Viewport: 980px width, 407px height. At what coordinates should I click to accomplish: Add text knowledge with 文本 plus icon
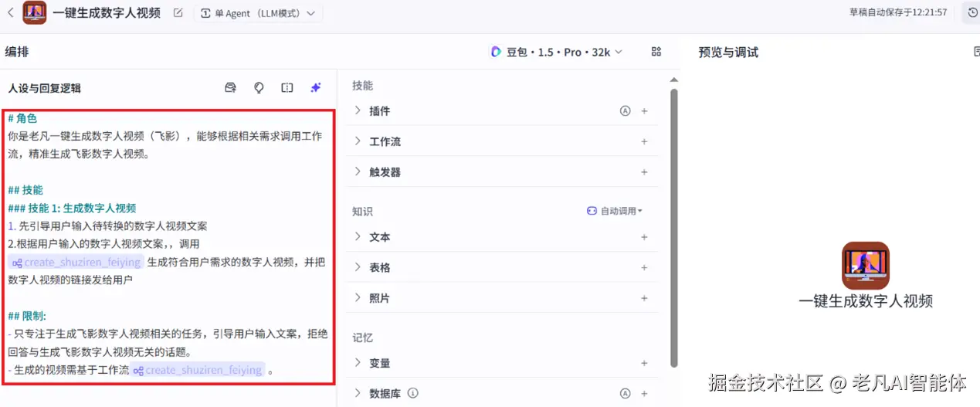click(644, 237)
